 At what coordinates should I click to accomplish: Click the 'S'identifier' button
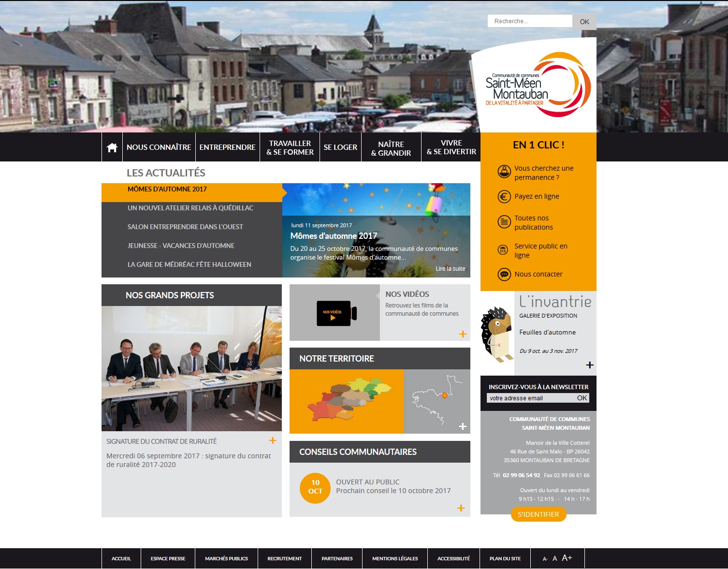(538, 514)
